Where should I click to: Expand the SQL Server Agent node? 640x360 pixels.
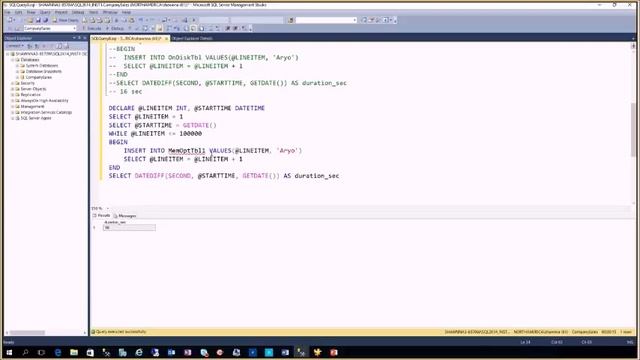pos(13,118)
